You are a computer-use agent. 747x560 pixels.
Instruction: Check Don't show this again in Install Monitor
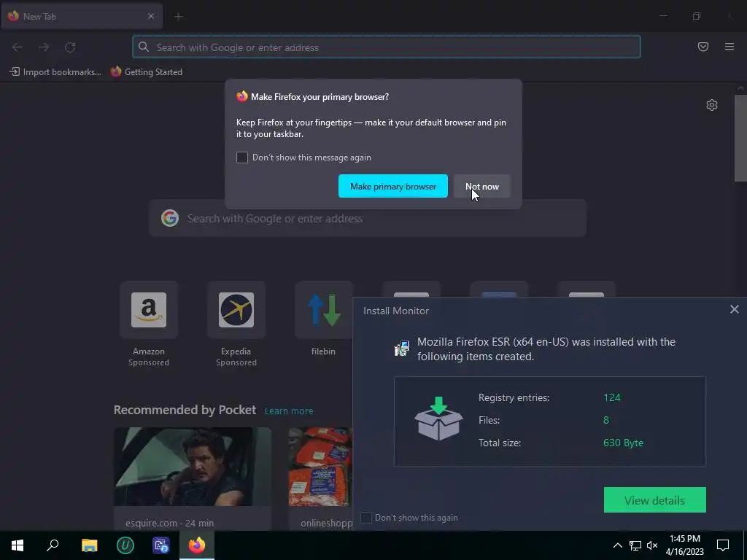pyautogui.click(x=366, y=518)
